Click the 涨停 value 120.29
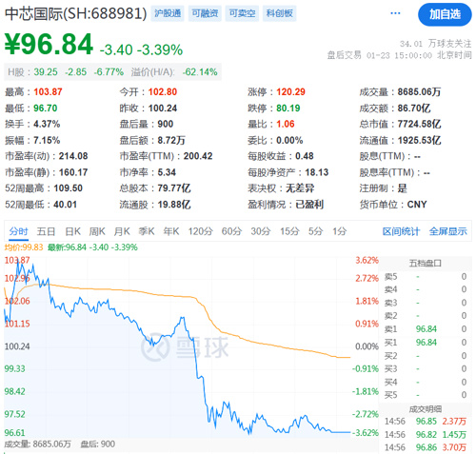The image size is (476, 454). coord(290,92)
